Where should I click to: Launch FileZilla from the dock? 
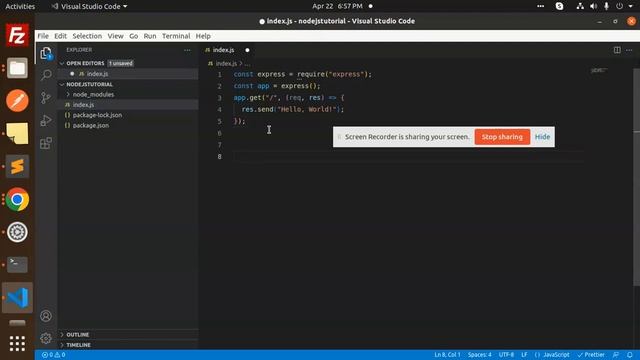click(x=17, y=35)
